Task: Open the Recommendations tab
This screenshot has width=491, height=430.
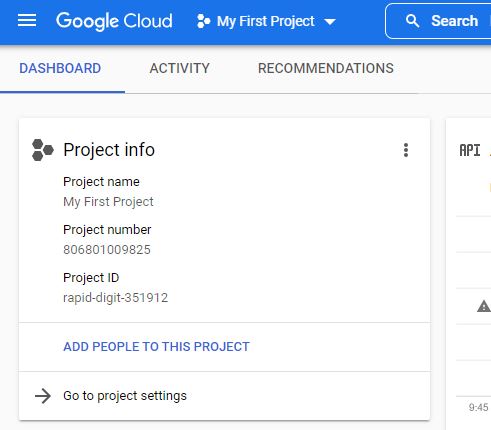Action: pyautogui.click(x=326, y=68)
